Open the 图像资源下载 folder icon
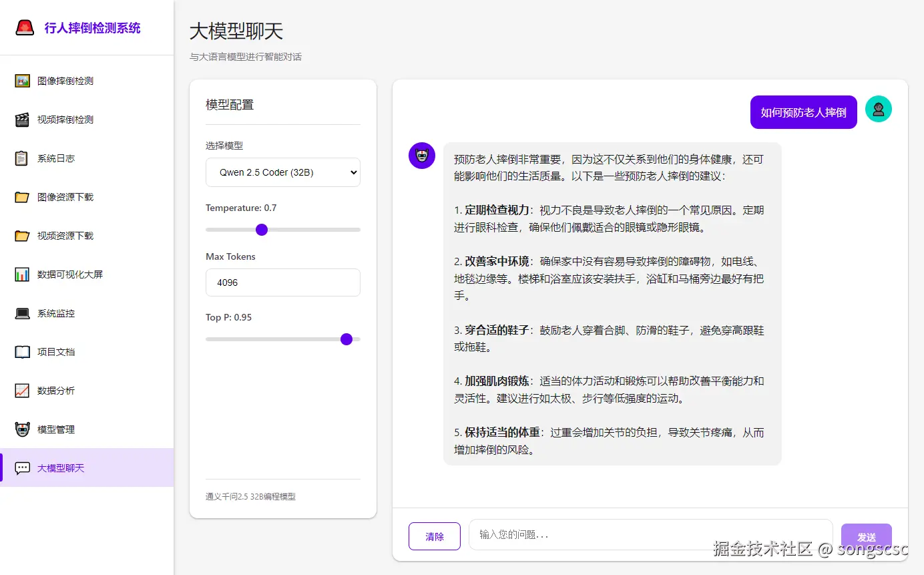The image size is (924, 575). [x=22, y=196]
